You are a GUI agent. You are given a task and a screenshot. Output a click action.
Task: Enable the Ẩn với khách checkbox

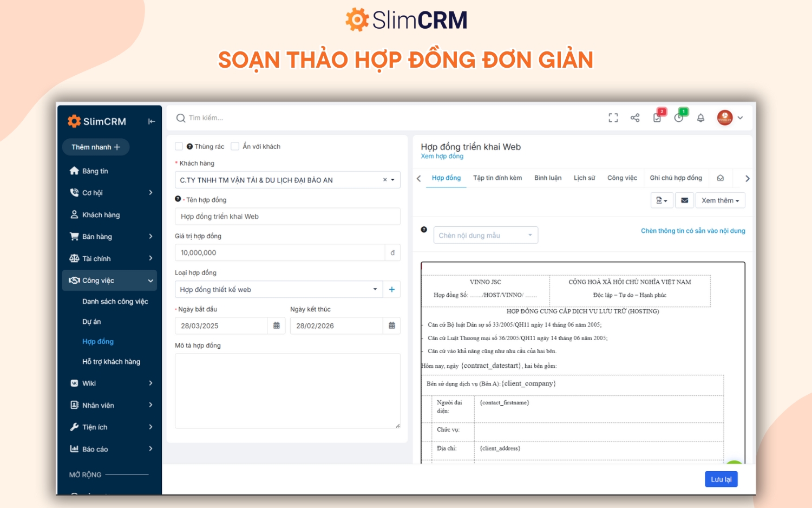point(235,146)
